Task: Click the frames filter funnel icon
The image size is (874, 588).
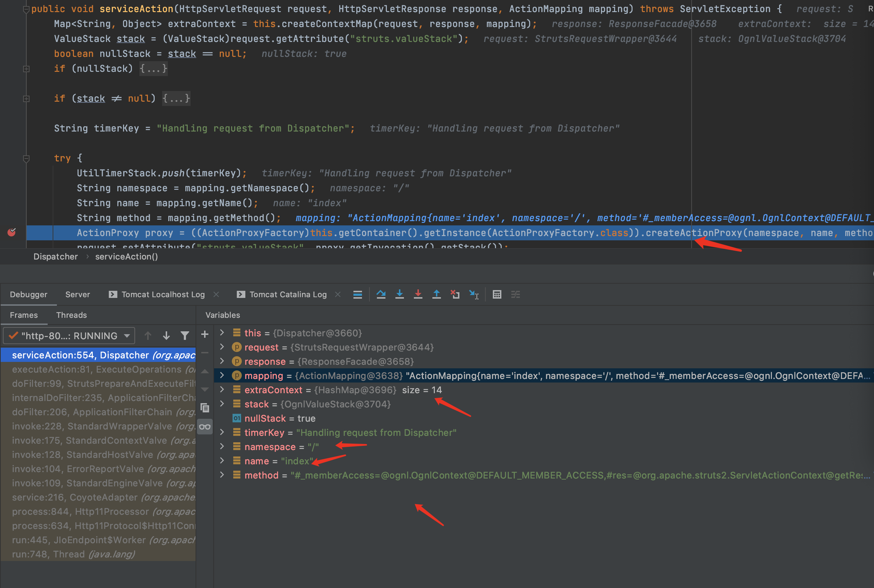Action: click(185, 336)
